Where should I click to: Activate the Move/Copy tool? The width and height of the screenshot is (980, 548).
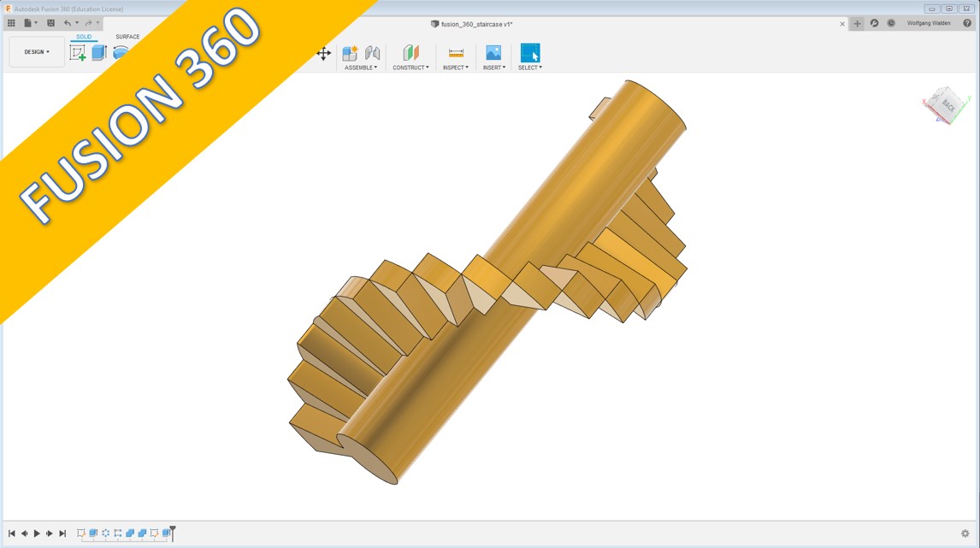point(323,54)
